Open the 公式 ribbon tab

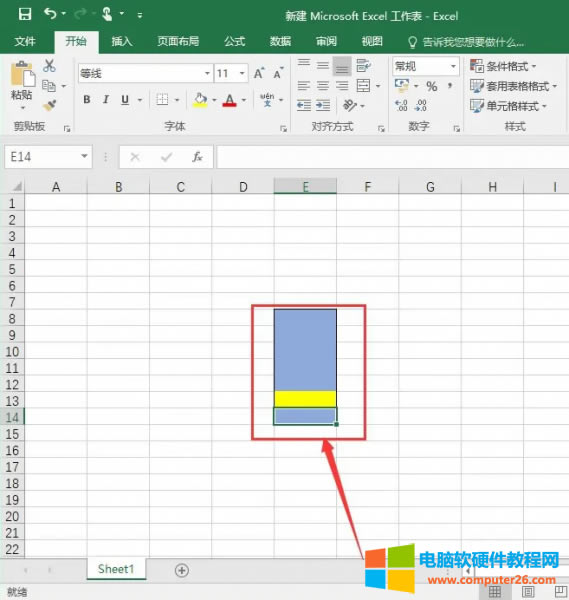coord(235,41)
